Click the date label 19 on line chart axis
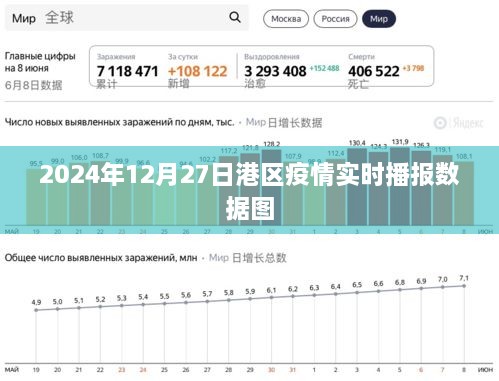 (36, 370)
